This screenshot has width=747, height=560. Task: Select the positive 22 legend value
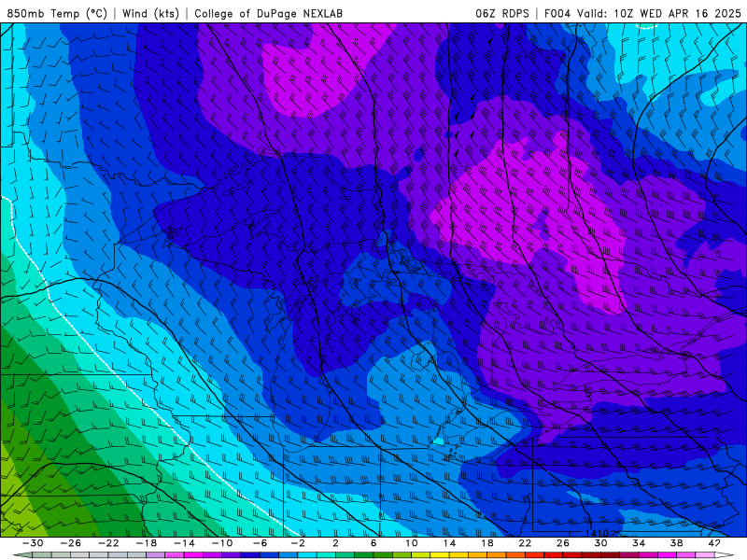coord(525,543)
